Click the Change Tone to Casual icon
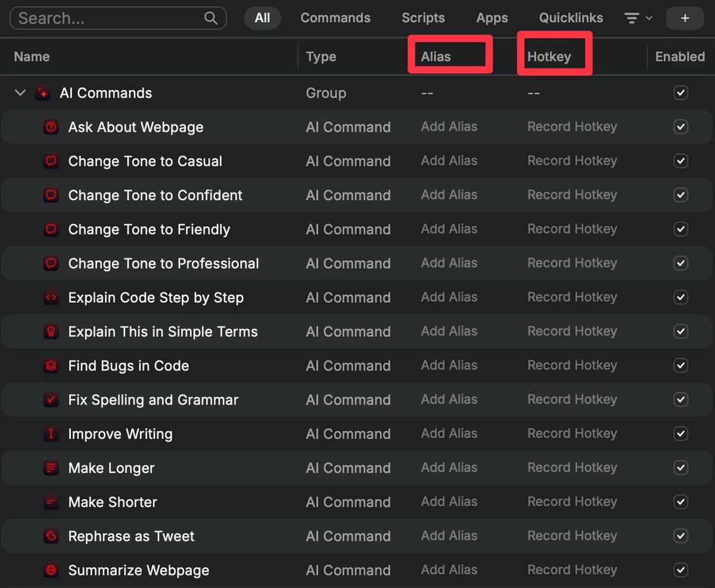This screenshot has height=588, width=715. click(x=52, y=161)
